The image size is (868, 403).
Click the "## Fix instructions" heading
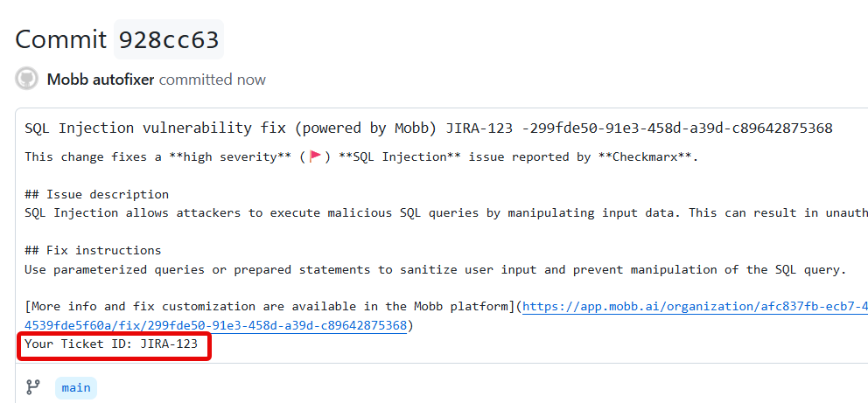(x=93, y=250)
